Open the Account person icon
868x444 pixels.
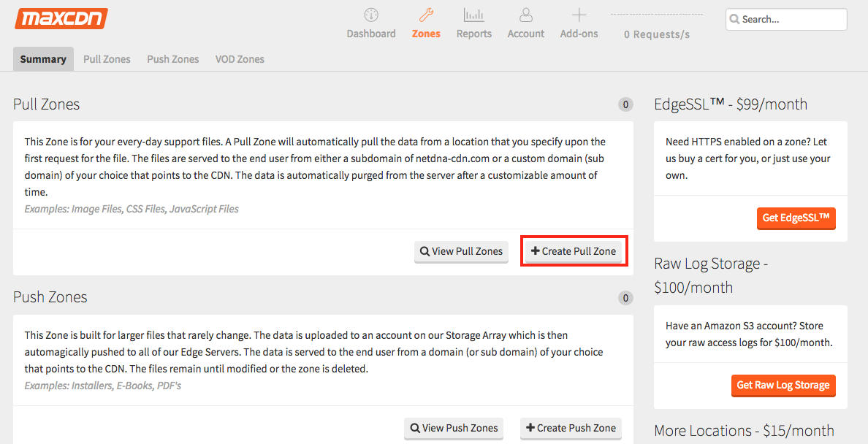coord(525,15)
